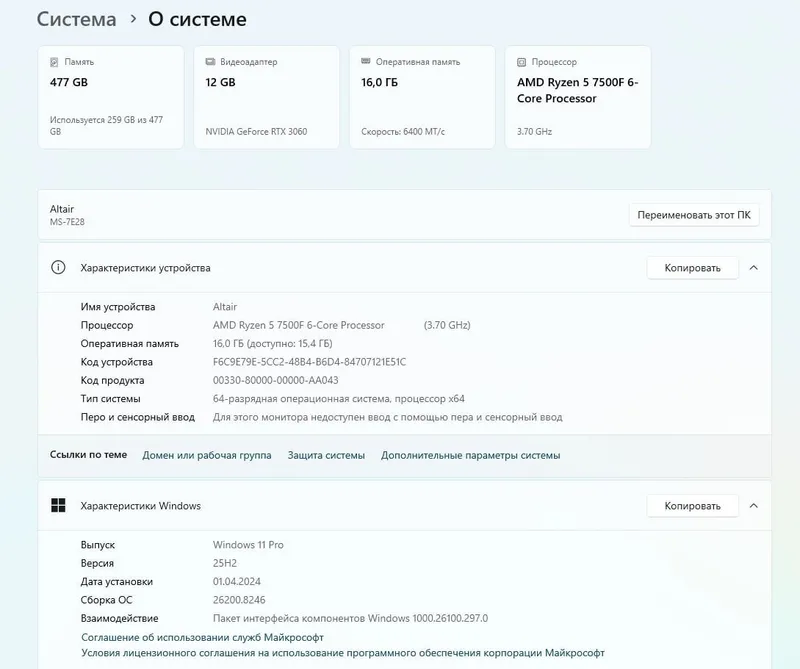Select product ID 00330-80000-00000-AA043
Viewport: 800px width, 669px height.
pos(276,380)
